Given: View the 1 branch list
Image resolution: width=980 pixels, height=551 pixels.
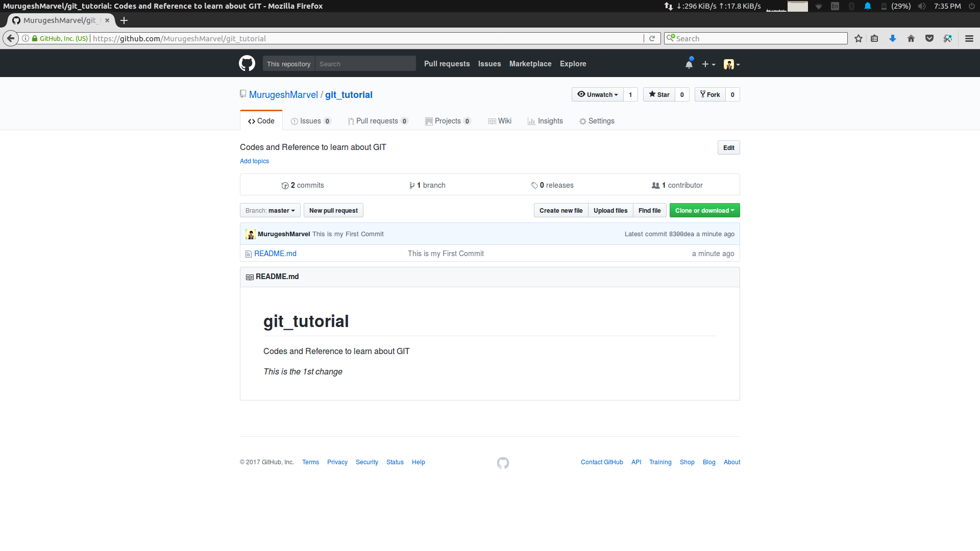Looking at the screenshot, I should tap(427, 185).
